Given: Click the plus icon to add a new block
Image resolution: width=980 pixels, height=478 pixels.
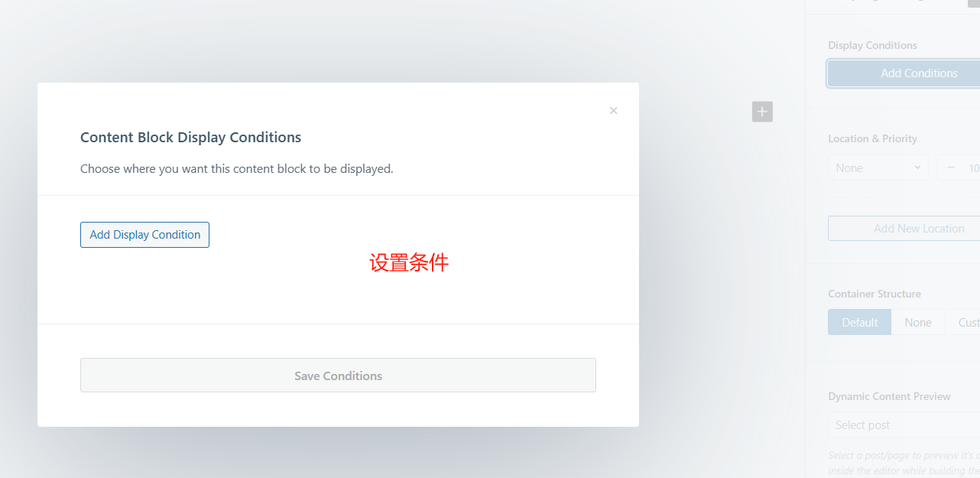Looking at the screenshot, I should point(761,111).
